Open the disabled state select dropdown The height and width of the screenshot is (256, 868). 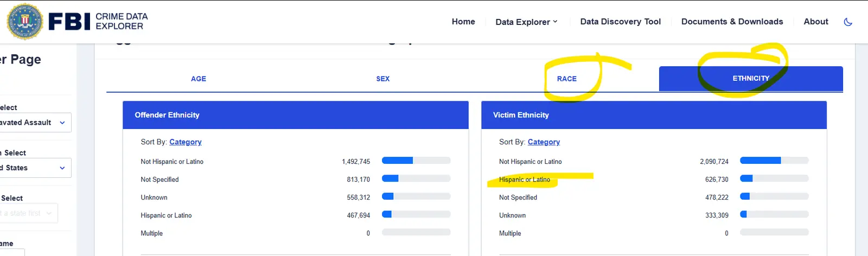(x=27, y=213)
